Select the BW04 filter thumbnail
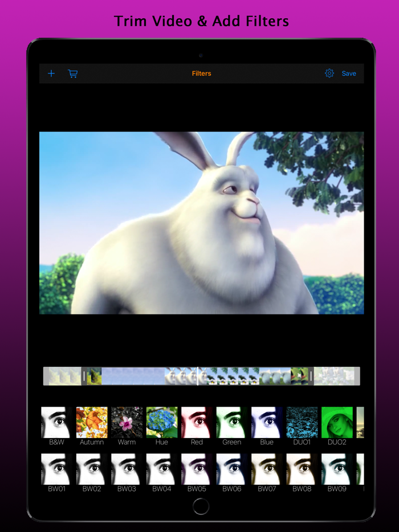399x532 pixels. (162, 469)
